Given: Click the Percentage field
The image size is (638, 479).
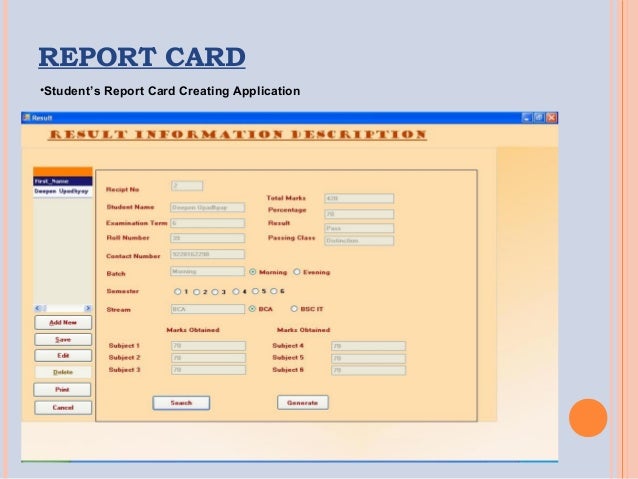Looking at the screenshot, I should click(x=359, y=214).
